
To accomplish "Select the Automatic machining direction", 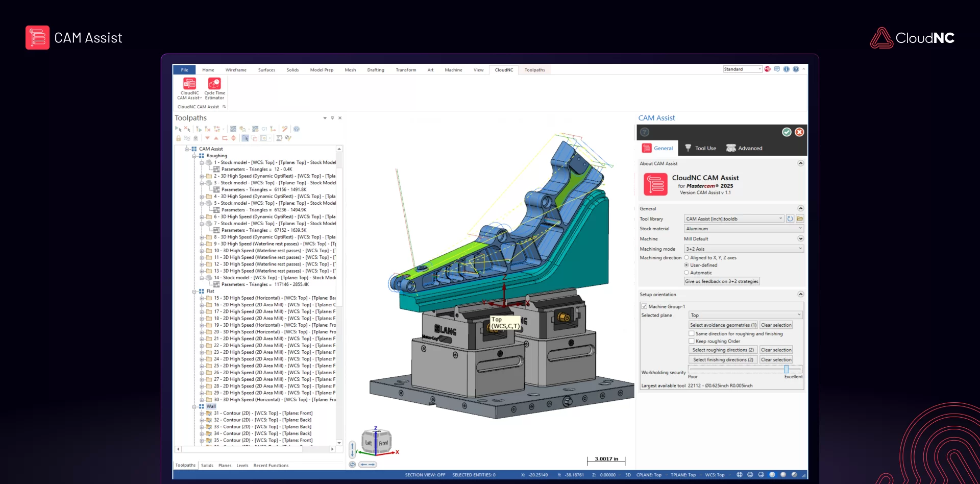I will tap(687, 273).
